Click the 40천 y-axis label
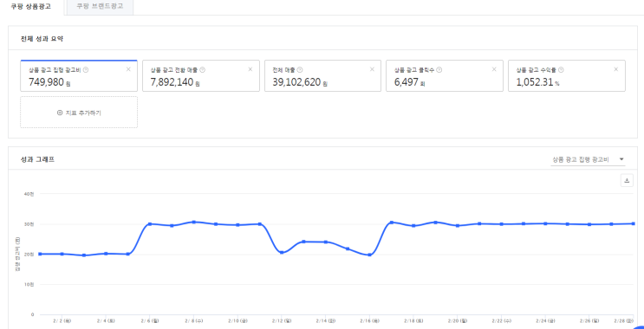644x329 pixels. pos(29,194)
